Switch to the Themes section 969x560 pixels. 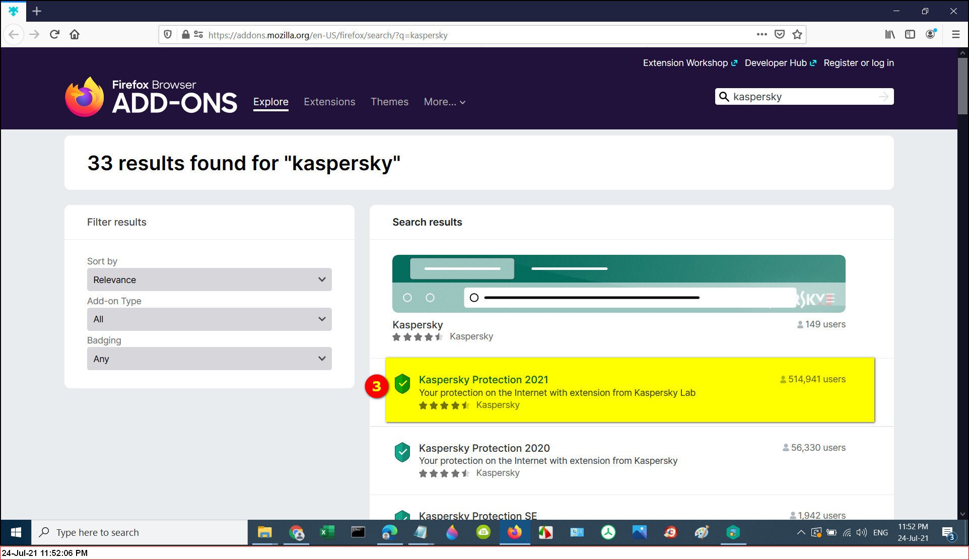389,102
